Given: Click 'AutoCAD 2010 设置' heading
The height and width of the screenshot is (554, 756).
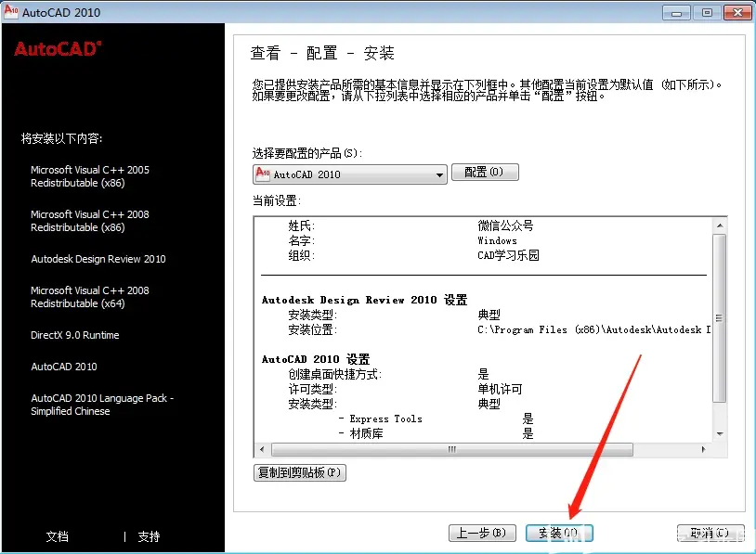Looking at the screenshot, I should point(316,359).
